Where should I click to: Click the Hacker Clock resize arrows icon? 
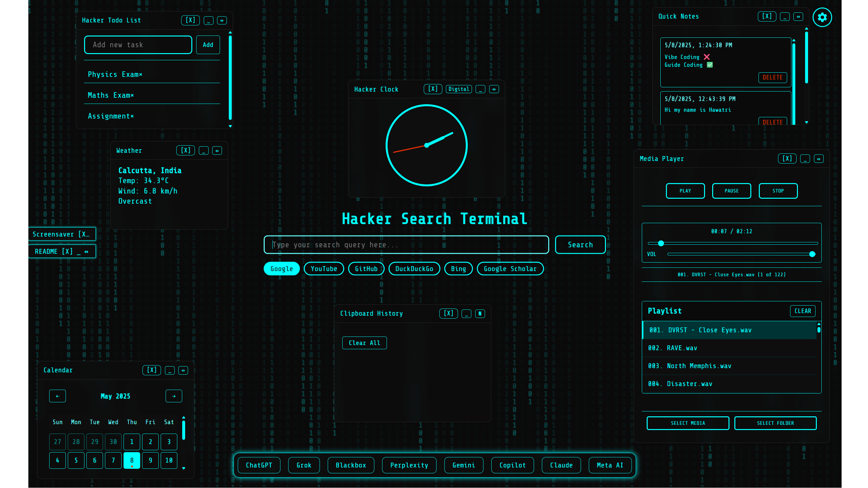point(494,89)
